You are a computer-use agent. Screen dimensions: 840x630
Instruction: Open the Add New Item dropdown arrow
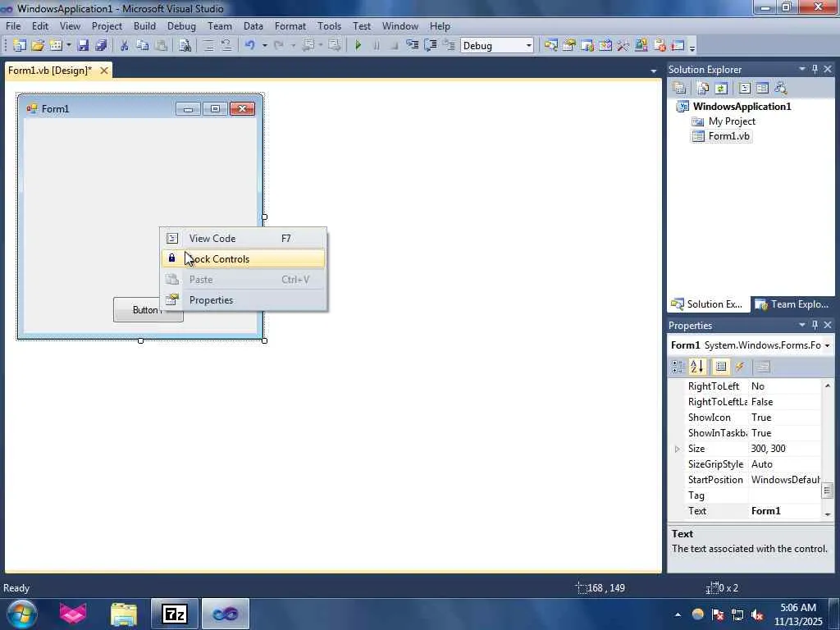(69, 46)
